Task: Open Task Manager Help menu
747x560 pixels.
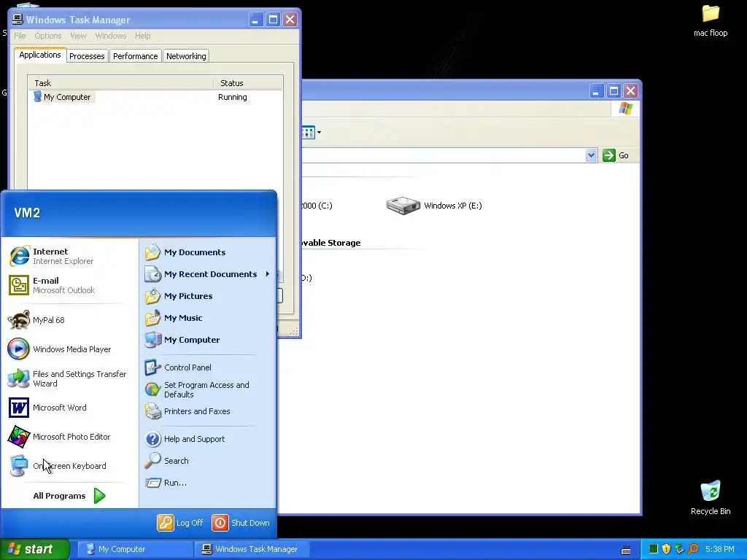Action: 142,36
